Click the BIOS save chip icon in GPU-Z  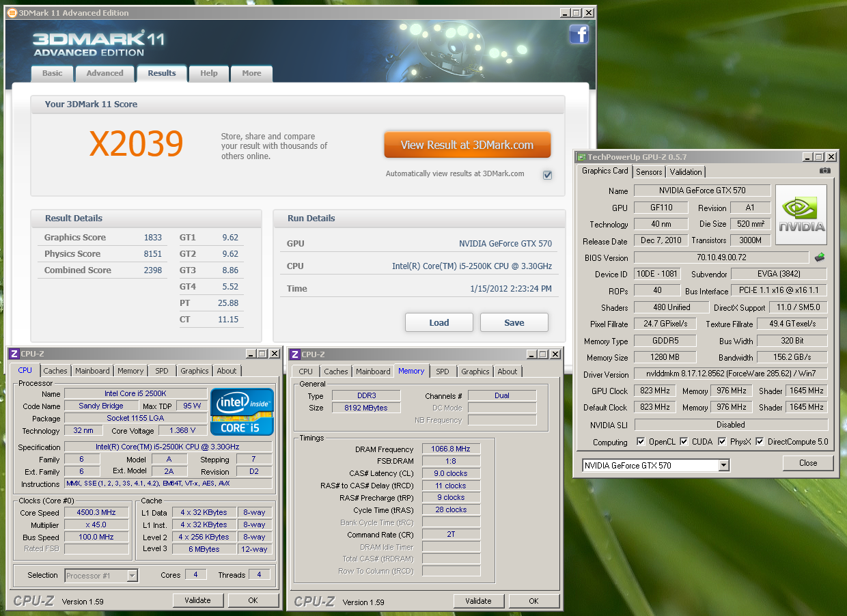click(820, 257)
